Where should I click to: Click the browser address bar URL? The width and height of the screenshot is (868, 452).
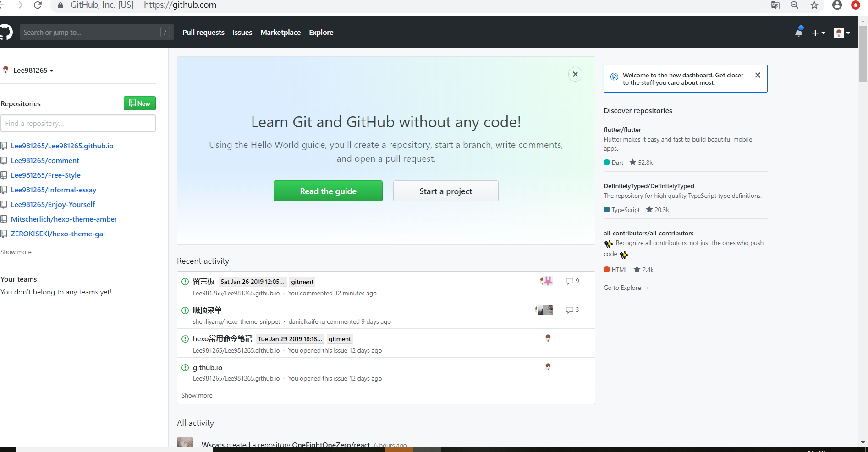point(180,5)
